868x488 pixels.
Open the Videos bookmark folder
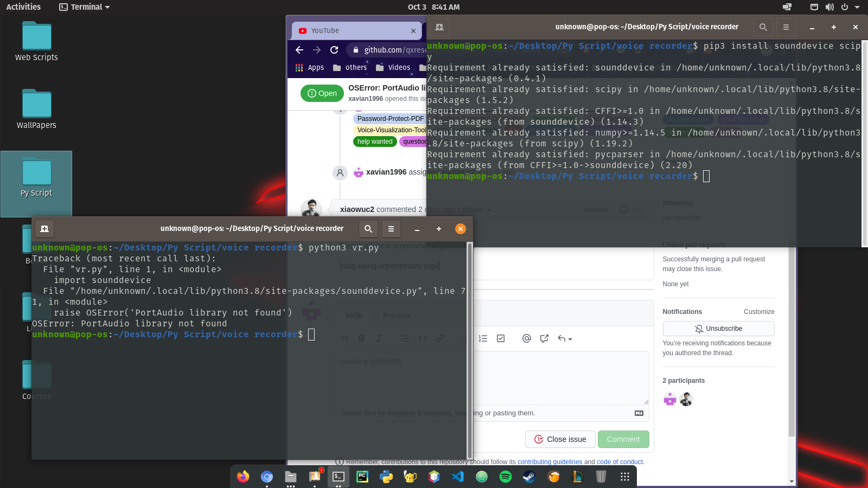393,68
